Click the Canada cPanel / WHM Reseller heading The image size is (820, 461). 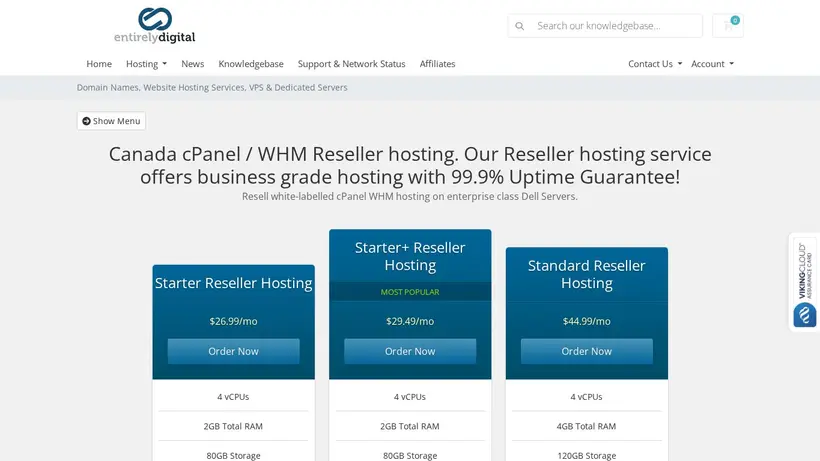[410, 165]
